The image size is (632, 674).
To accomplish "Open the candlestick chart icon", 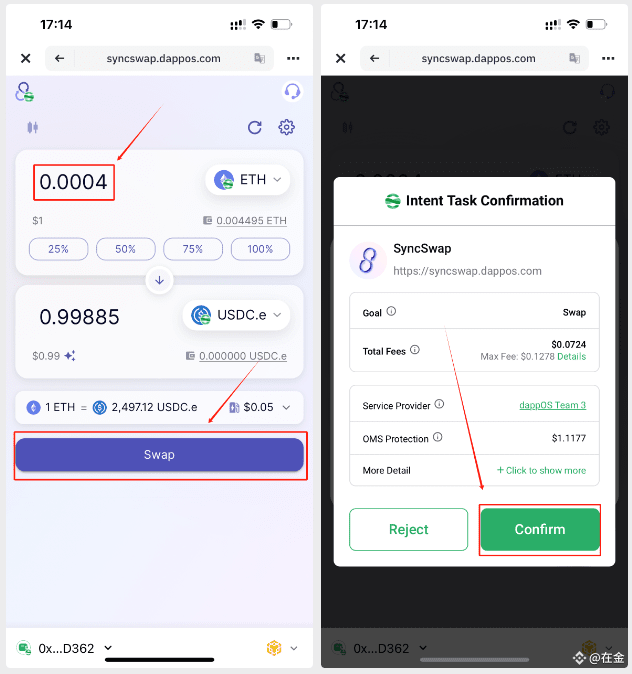I will pyautogui.click(x=33, y=127).
